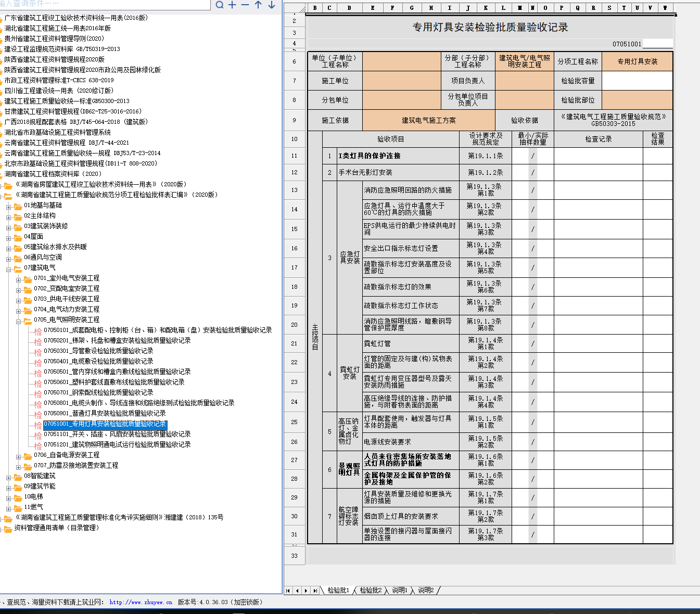This screenshot has height=614, width=700.
Task: Expand the 05建筑给水排水及供暖 folder
Action: click(x=8, y=248)
